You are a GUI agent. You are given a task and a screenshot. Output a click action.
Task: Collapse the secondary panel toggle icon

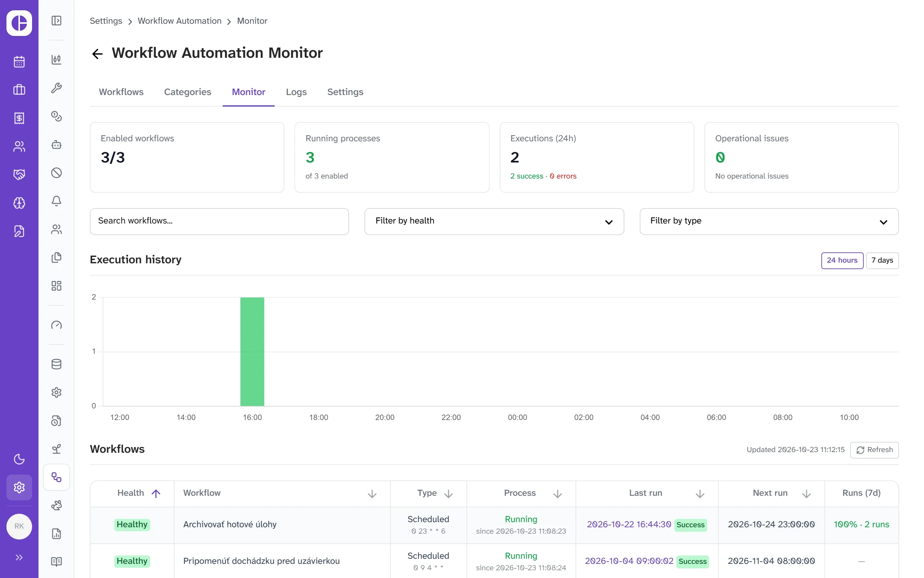56,21
